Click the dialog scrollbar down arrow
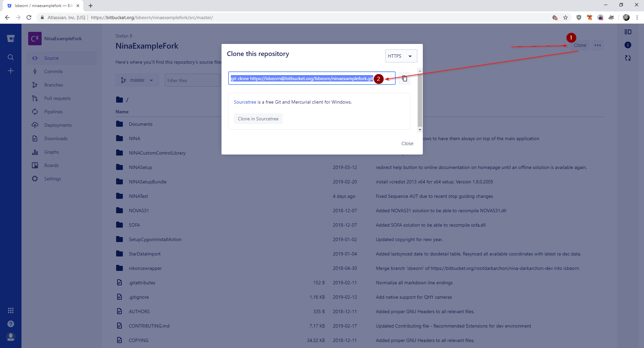Image resolution: width=644 pixels, height=348 pixels. tap(420, 130)
